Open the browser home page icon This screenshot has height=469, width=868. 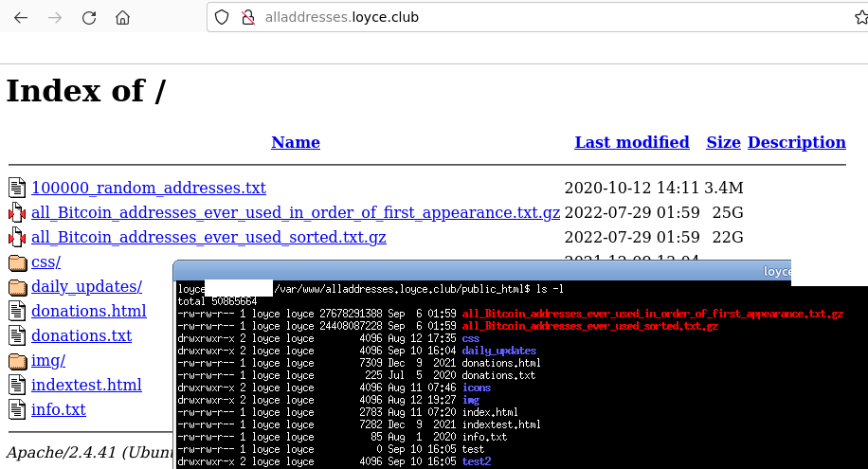pyautogui.click(x=122, y=18)
